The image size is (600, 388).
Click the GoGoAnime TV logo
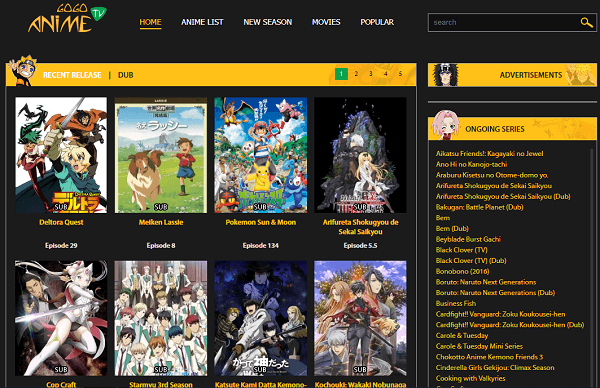67,18
